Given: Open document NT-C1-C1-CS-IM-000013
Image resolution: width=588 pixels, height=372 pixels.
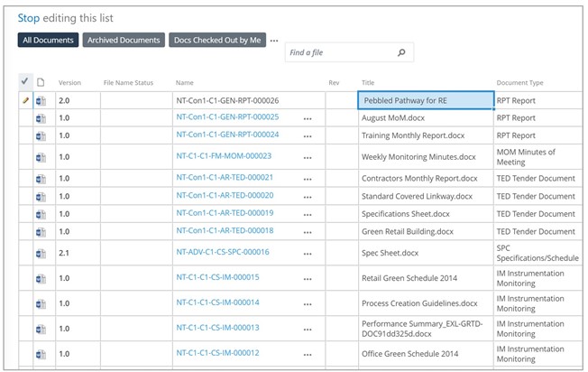Looking at the screenshot, I should (217, 328).
